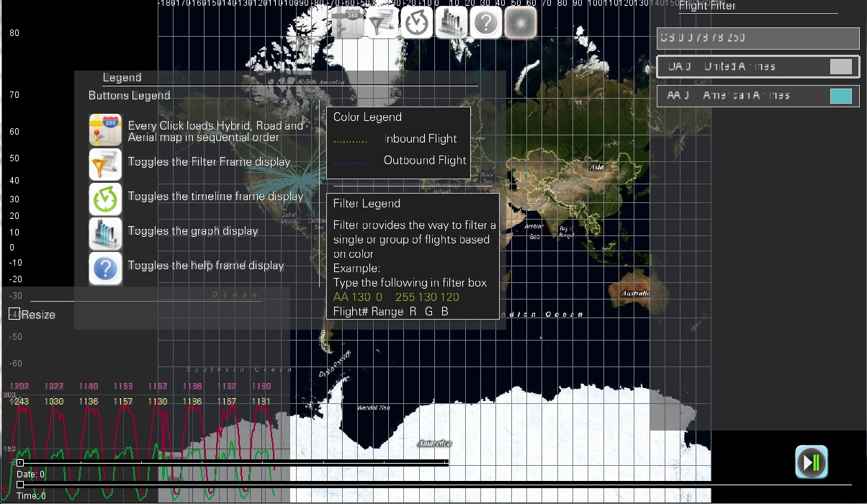Screen dimensions: 867x504
Task: Click the pink graph value 1202
Action: click(19, 387)
